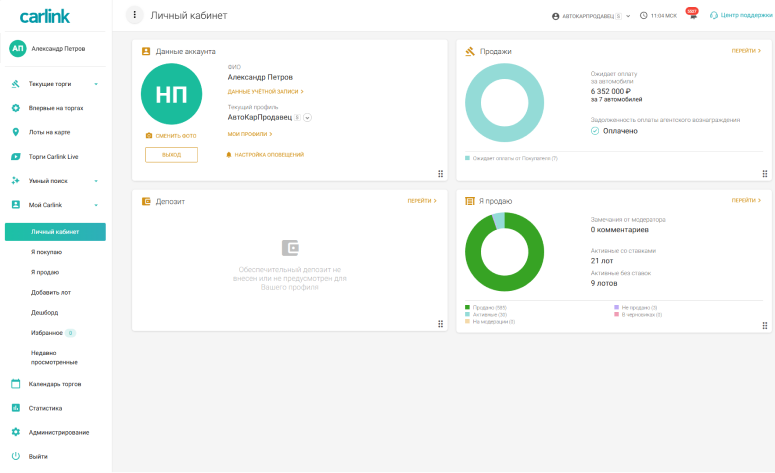Open Я покупаю in the sidebar
This screenshot has height=473, width=775.
click(x=46, y=251)
